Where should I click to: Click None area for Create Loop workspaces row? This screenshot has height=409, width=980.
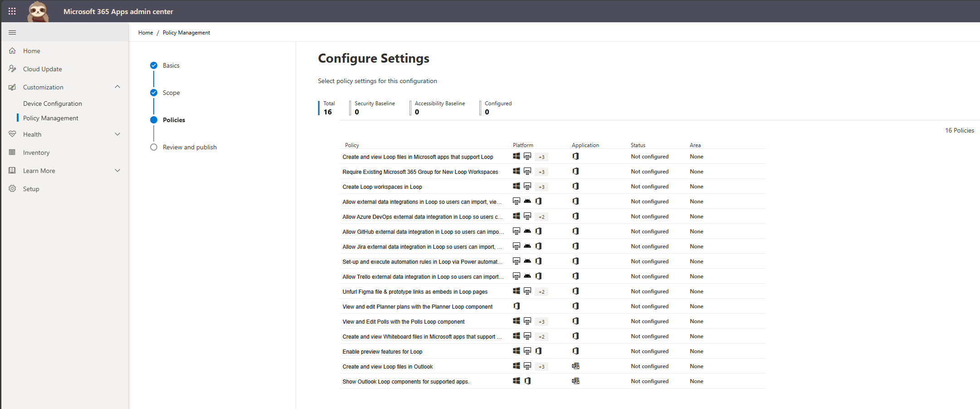(x=697, y=187)
